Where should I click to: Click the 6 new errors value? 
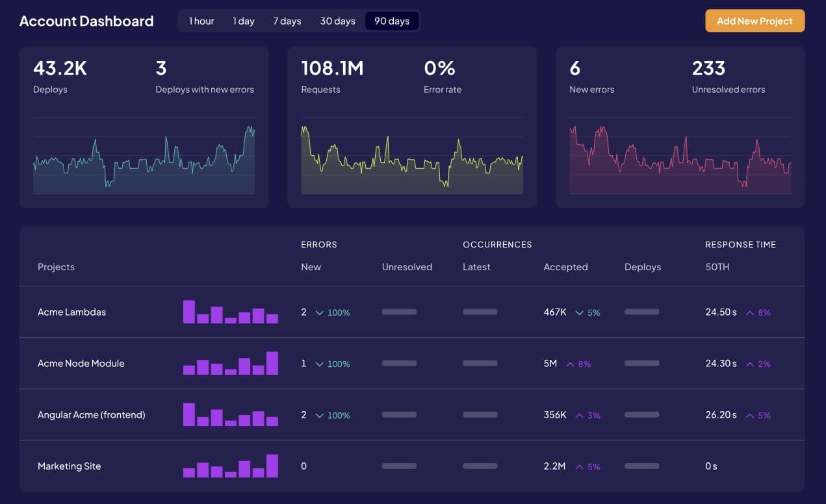574,68
